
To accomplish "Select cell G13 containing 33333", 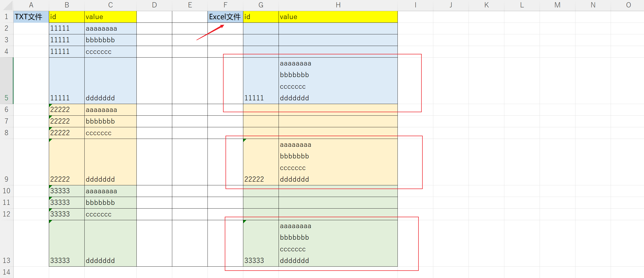I will tap(261, 243).
